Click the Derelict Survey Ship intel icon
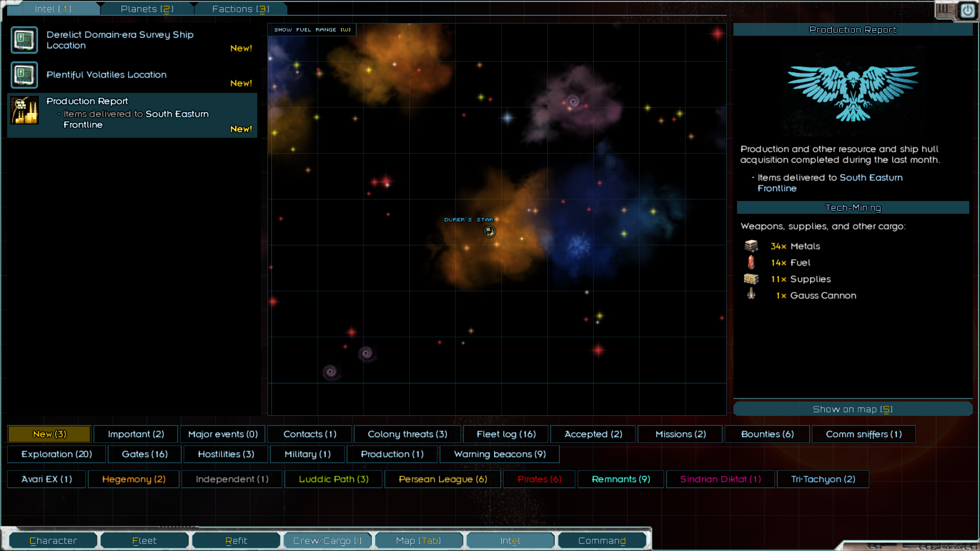This screenshot has width=980, height=551. click(24, 40)
